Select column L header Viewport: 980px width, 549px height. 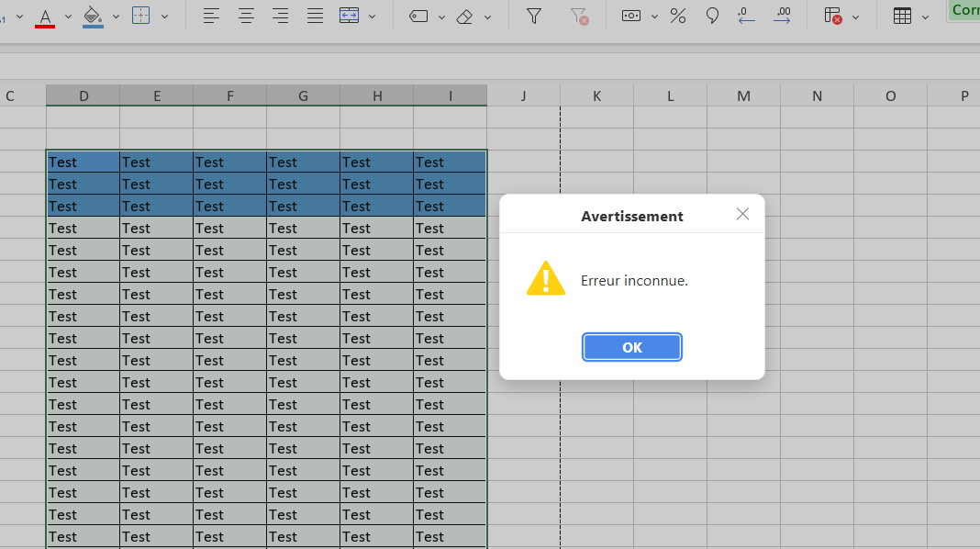pos(670,95)
